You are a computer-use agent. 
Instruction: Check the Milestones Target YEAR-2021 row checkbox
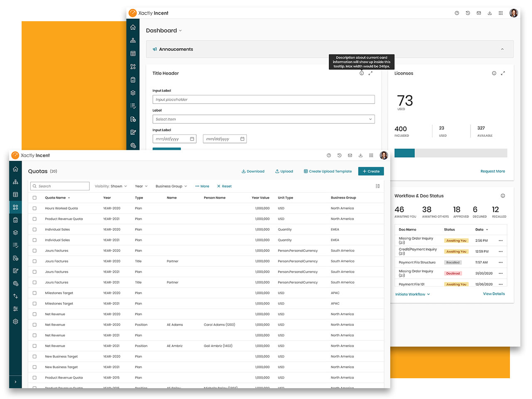point(34,303)
